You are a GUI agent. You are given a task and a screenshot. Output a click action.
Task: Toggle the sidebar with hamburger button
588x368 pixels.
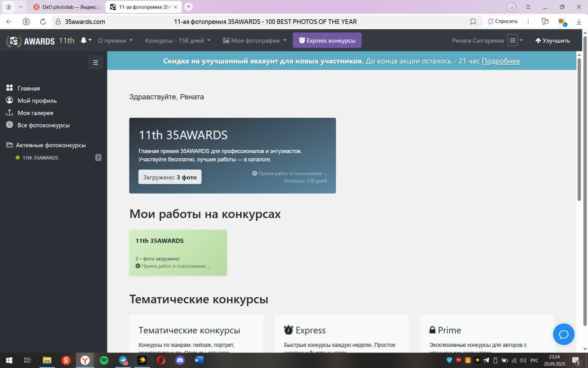coord(96,63)
